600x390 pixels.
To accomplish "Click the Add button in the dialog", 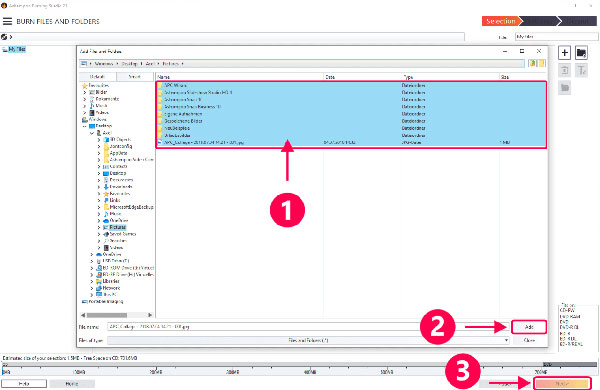I will point(529,327).
